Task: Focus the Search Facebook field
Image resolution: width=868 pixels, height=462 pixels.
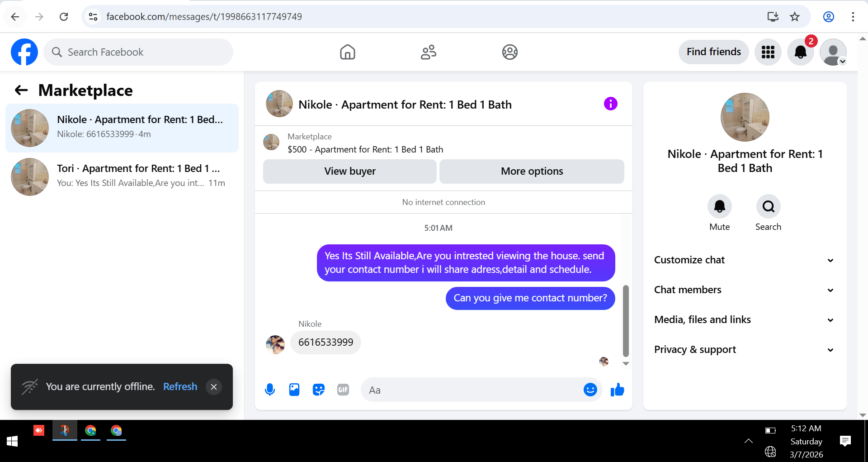Action: pos(138,52)
